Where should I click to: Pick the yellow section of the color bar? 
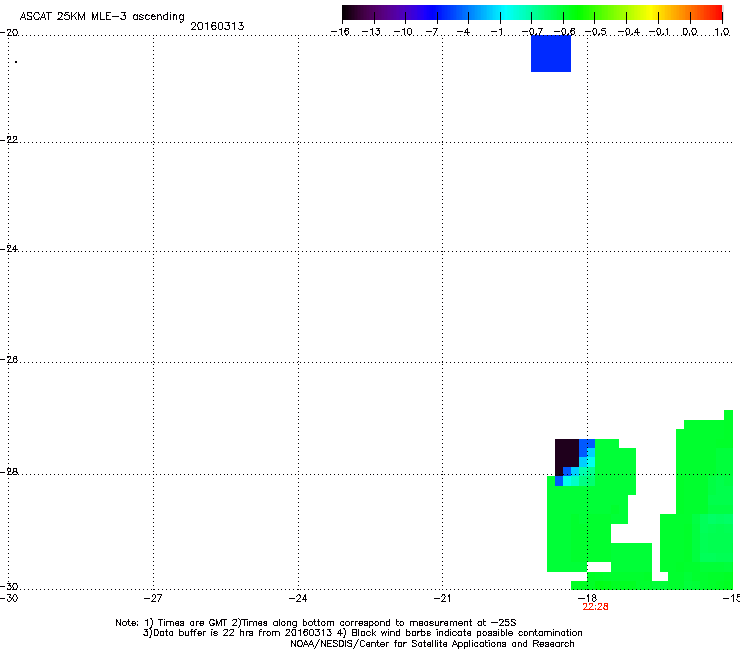[650, 13]
